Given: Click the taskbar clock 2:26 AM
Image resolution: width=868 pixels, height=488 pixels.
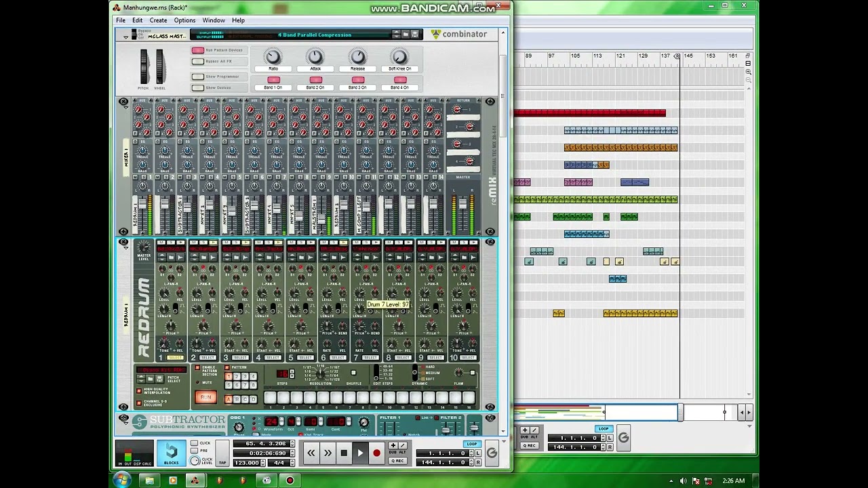Looking at the screenshot, I should point(733,481).
